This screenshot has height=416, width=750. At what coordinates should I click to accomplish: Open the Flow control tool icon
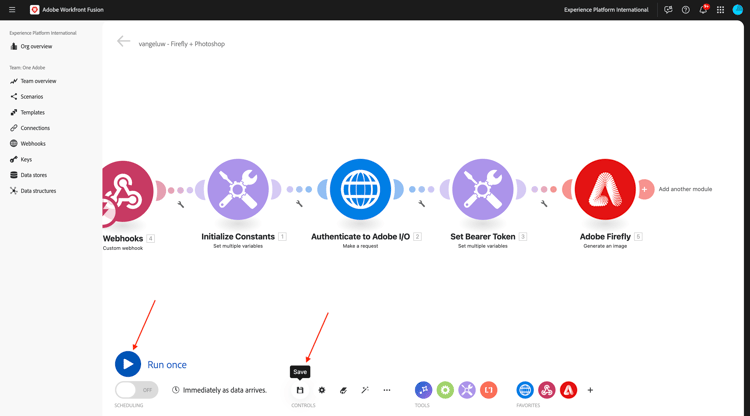(423, 390)
